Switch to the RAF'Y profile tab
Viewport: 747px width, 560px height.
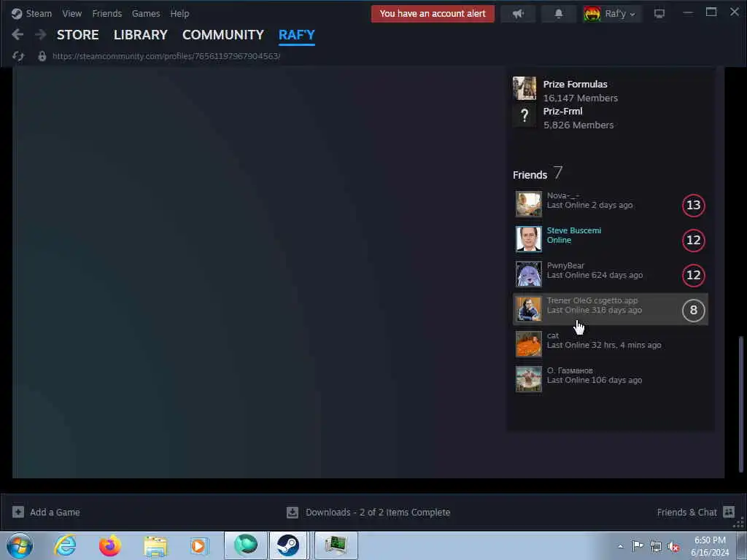click(297, 35)
